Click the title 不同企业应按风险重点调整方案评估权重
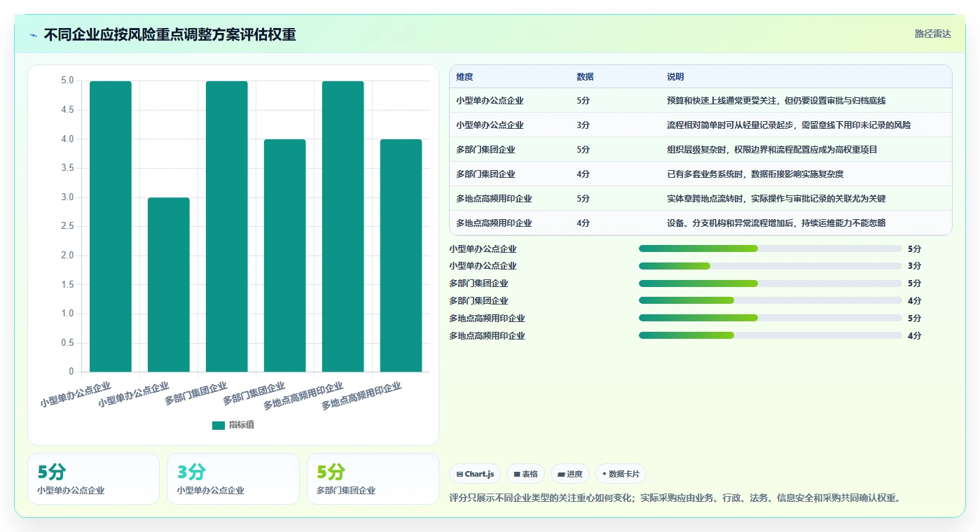980x532 pixels. [x=170, y=34]
